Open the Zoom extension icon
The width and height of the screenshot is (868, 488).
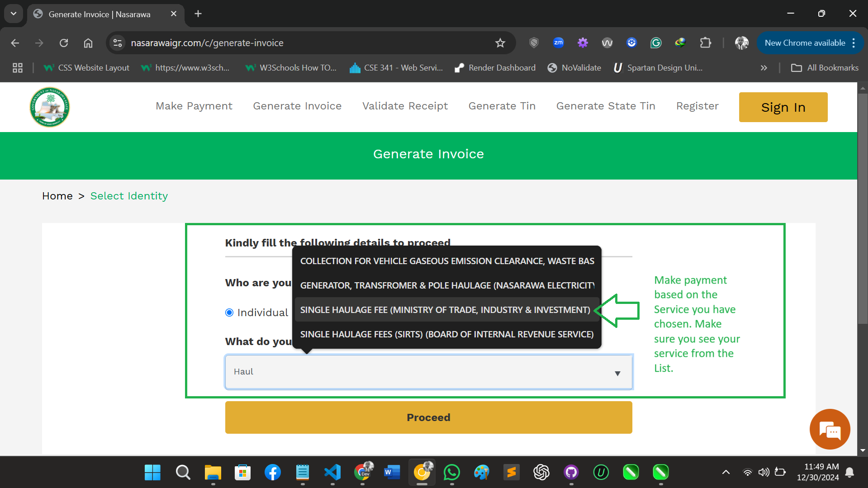[558, 43]
